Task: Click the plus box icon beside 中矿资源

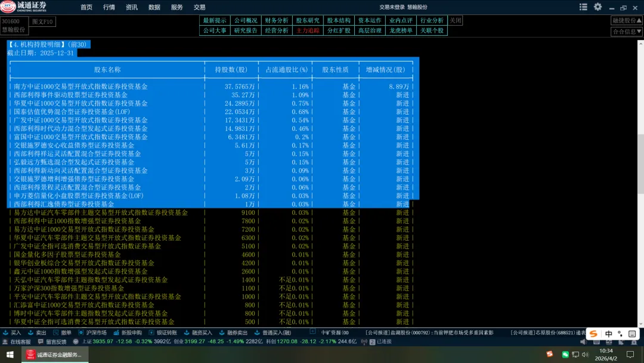Action: tap(312, 331)
